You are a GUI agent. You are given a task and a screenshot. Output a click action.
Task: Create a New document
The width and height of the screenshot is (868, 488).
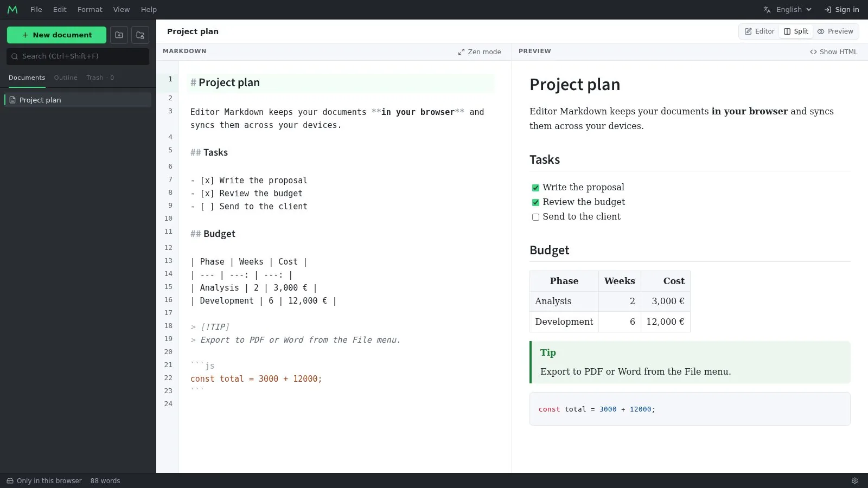56,35
